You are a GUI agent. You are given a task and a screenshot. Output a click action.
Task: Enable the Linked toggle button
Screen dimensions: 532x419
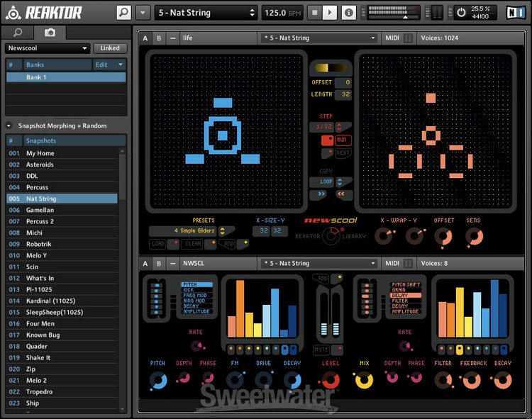(x=110, y=48)
